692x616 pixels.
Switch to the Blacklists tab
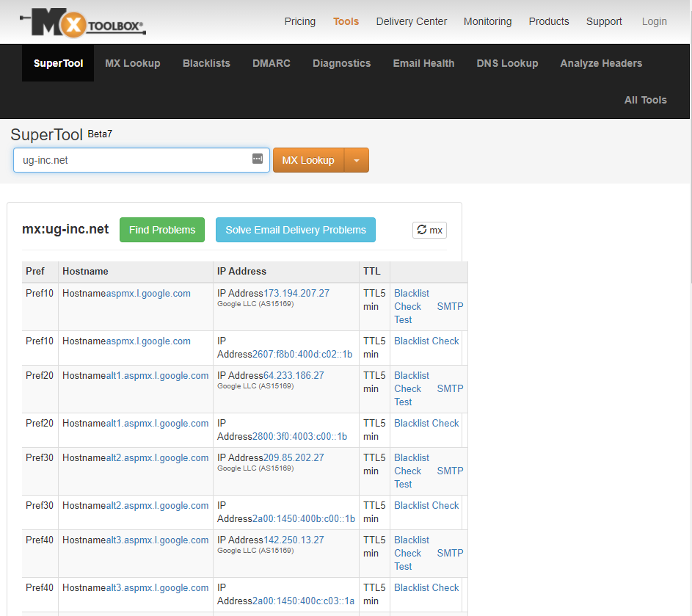[x=206, y=63]
